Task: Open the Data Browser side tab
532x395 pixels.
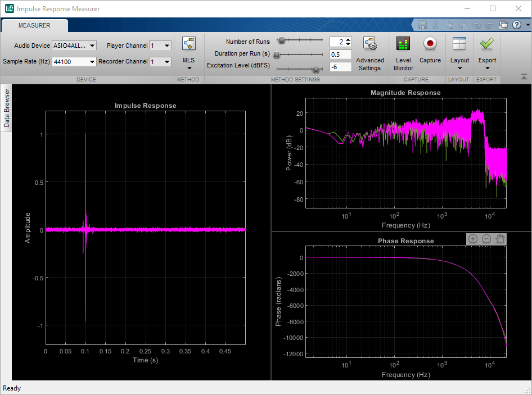Action: [x=7, y=108]
